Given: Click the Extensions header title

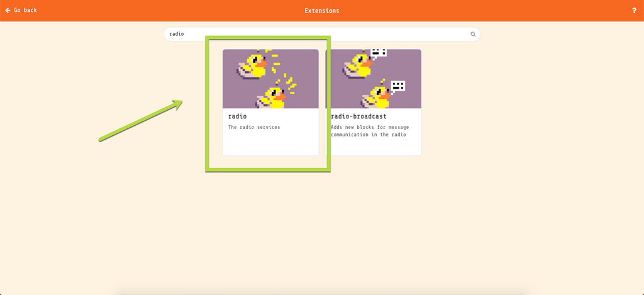Looking at the screenshot, I should pyautogui.click(x=322, y=11).
